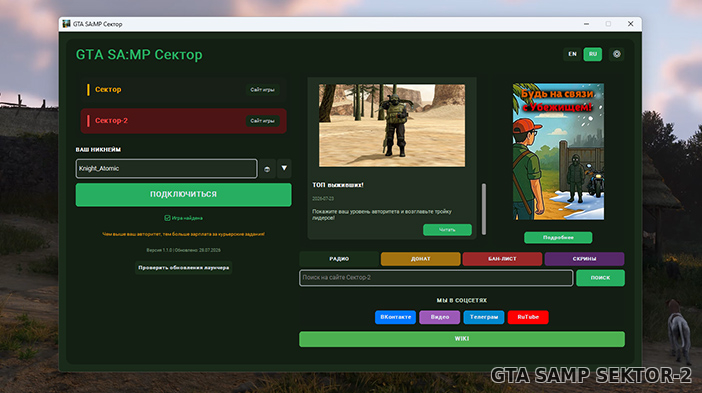Click the GTA SA:MP title bar app icon
Image resolution: width=702 pixels, height=393 pixels.
[x=67, y=24]
